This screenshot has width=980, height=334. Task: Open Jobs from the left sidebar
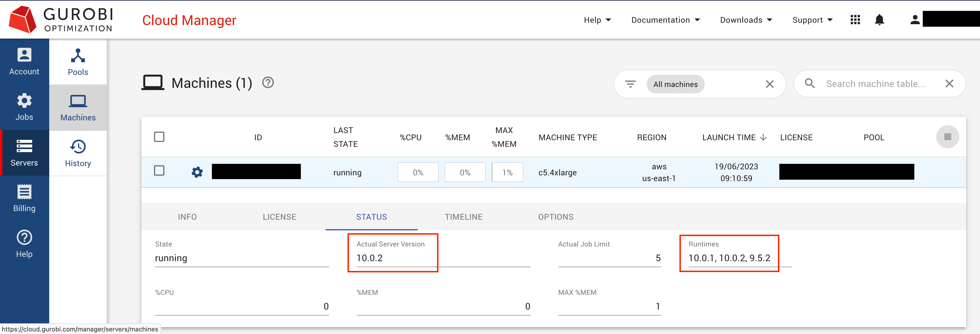(x=24, y=107)
